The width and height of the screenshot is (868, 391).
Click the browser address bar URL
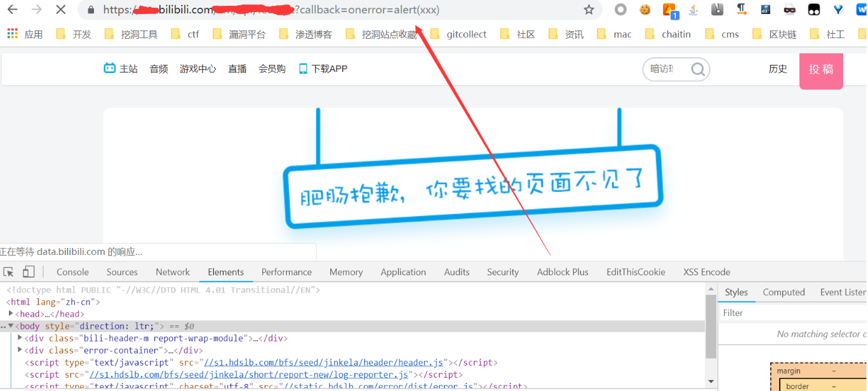tap(270, 10)
